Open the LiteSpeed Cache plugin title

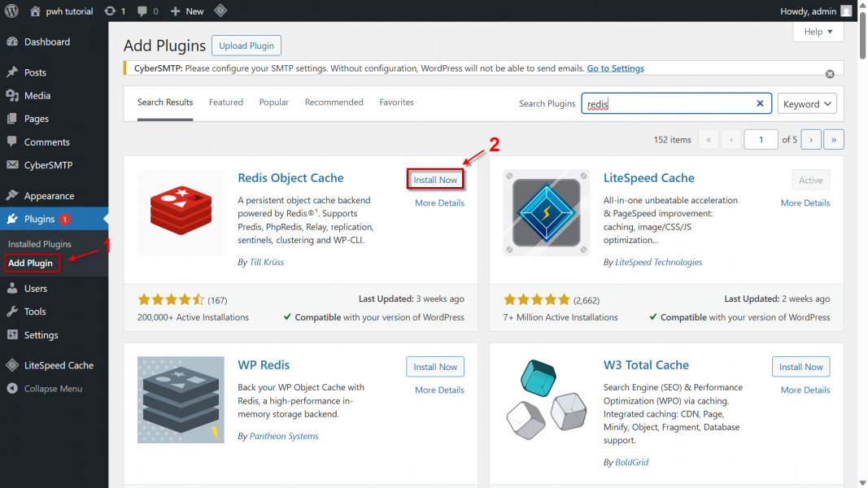click(649, 177)
